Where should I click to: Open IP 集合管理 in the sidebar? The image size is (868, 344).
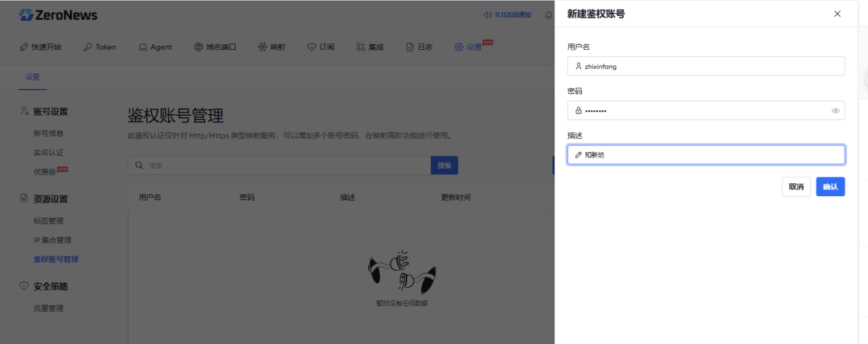click(52, 240)
